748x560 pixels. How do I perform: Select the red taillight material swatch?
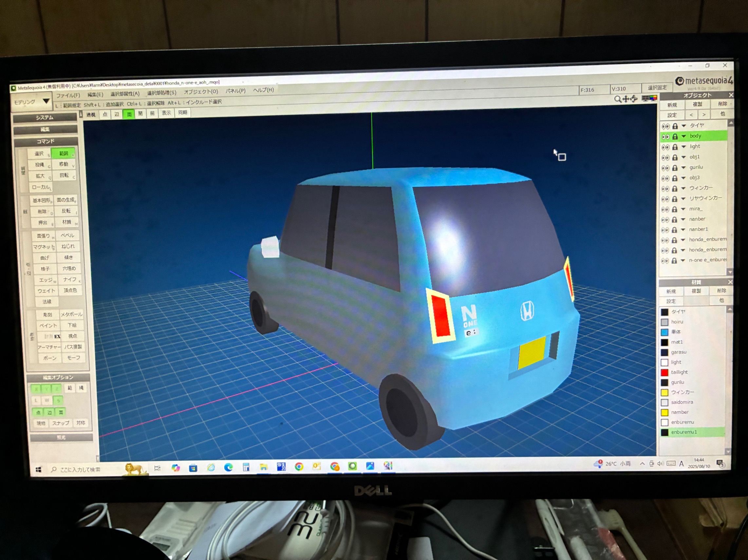664,373
